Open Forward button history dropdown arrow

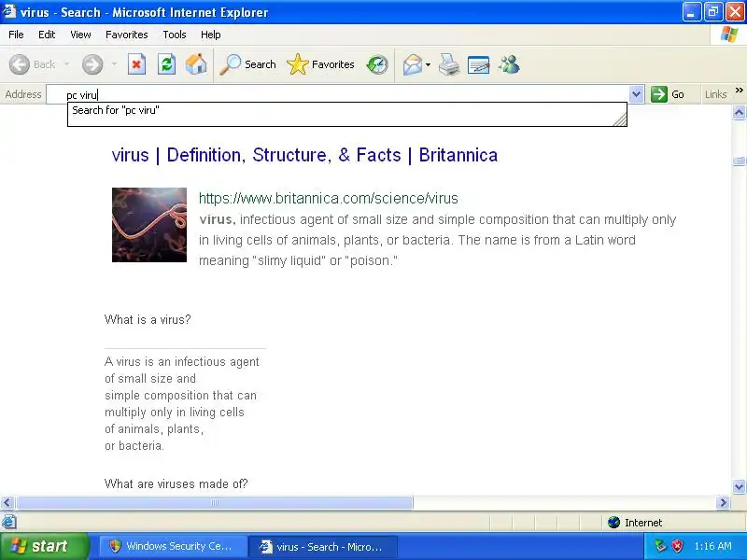(x=114, y=64)
